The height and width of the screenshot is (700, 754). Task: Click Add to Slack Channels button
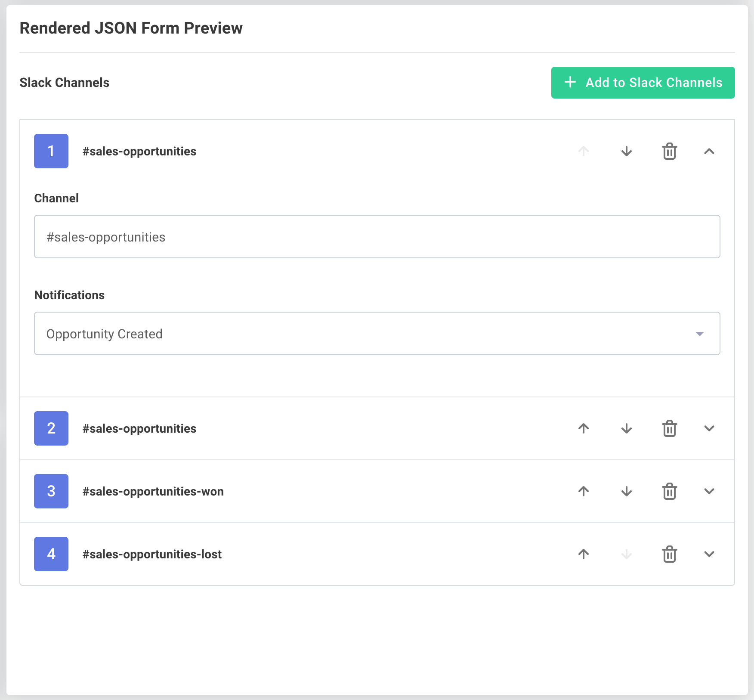tap(643, 83)
